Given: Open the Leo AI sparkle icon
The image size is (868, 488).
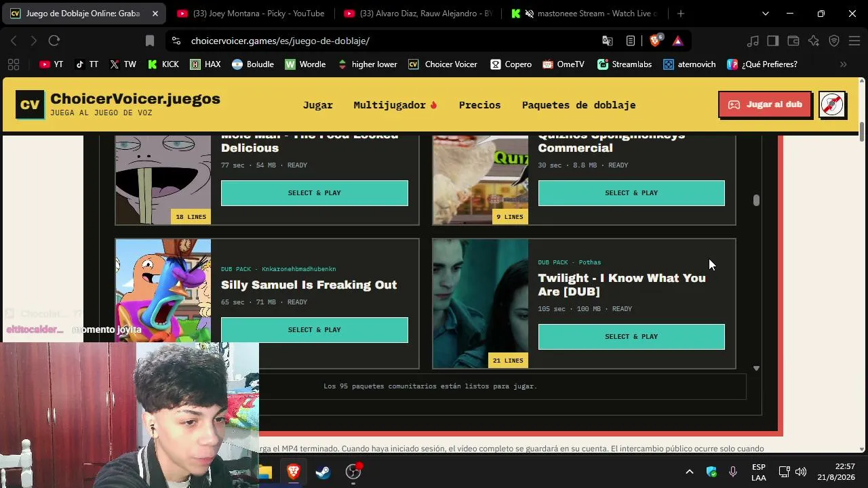Looking at the screenshot, I should (x=814, y=41).
